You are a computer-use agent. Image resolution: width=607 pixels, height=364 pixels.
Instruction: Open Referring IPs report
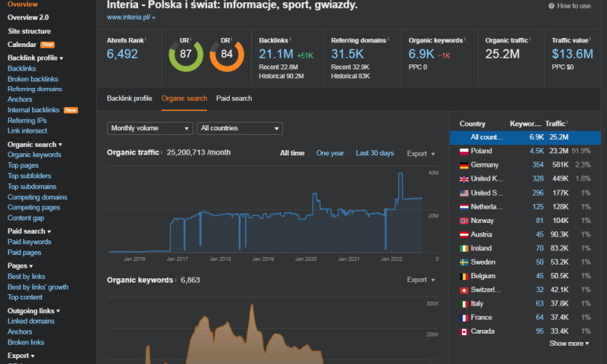point(27,121)
